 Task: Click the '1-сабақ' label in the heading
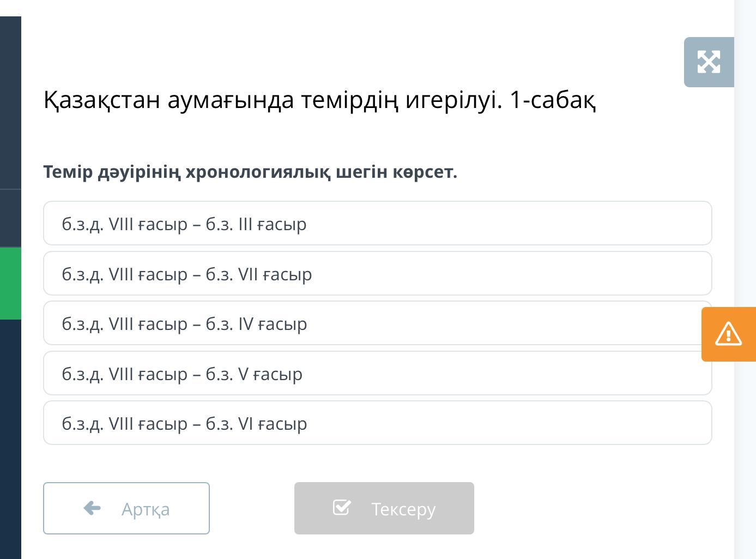(x=552, y=100)
